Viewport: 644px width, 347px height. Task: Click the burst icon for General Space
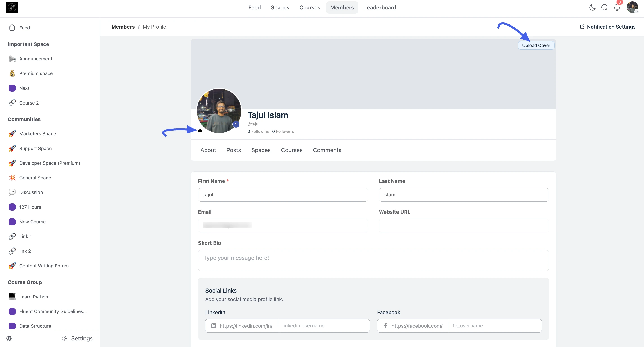[12, 178]
